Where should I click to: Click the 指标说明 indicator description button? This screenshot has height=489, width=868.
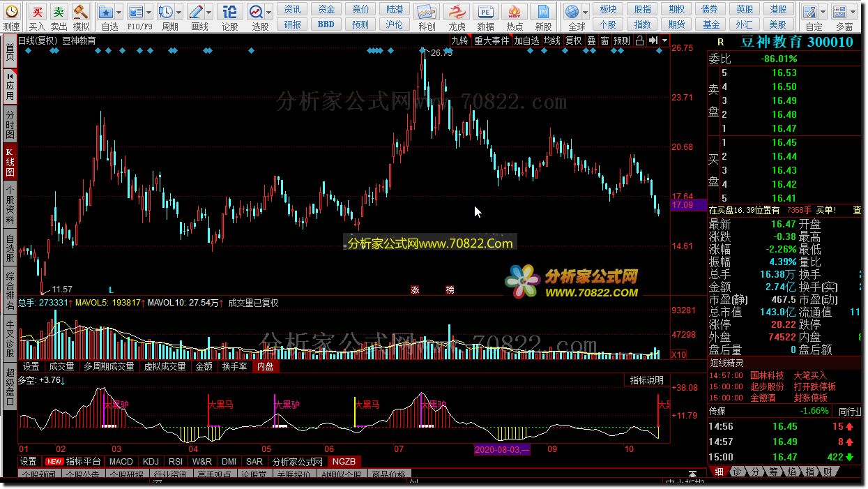click(x=647, y=381)
